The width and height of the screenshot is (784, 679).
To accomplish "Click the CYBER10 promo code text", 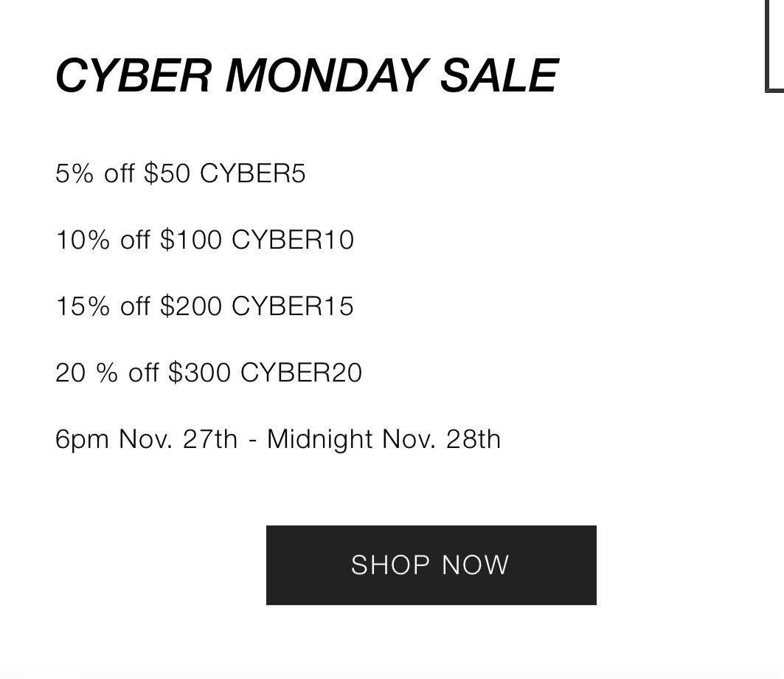I will tap(293, 240).
